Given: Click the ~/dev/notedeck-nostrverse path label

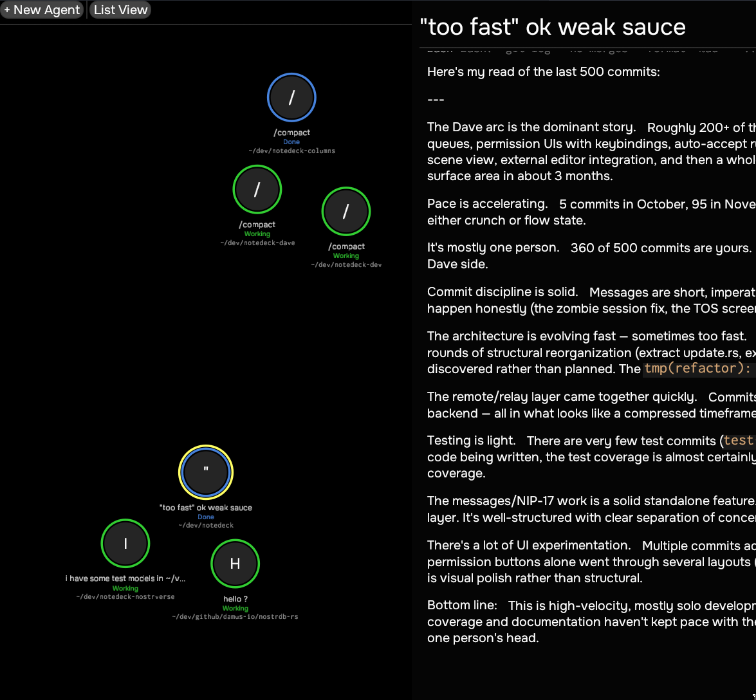Looking at the screenshot, I should pyautogui.click(x=125, y=596).
